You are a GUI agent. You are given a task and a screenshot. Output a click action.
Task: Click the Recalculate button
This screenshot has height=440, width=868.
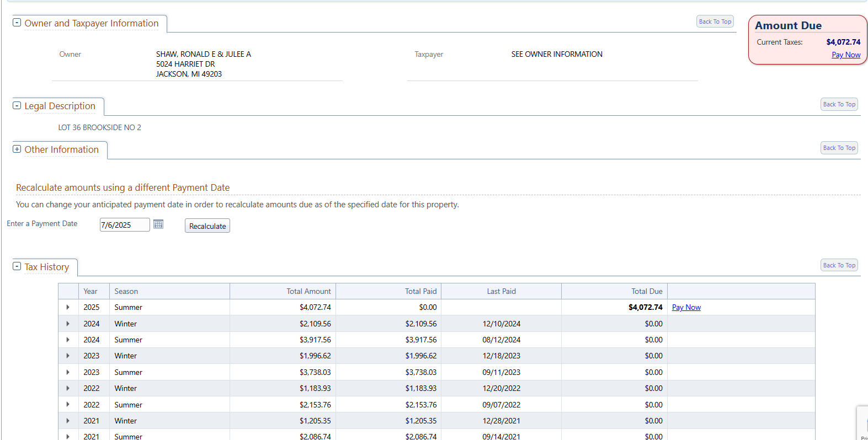click(x=207, y=226)
